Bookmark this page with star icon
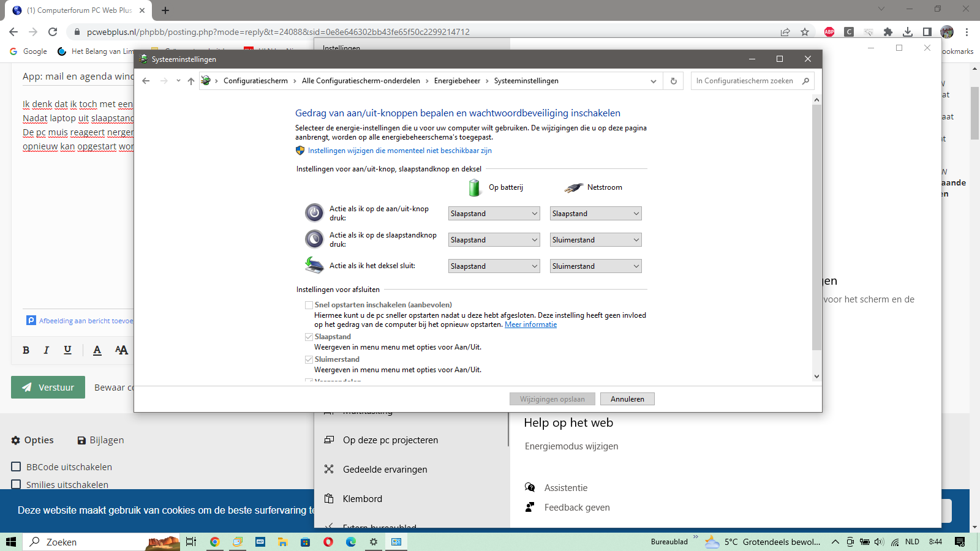 click(x=805, y=32)
